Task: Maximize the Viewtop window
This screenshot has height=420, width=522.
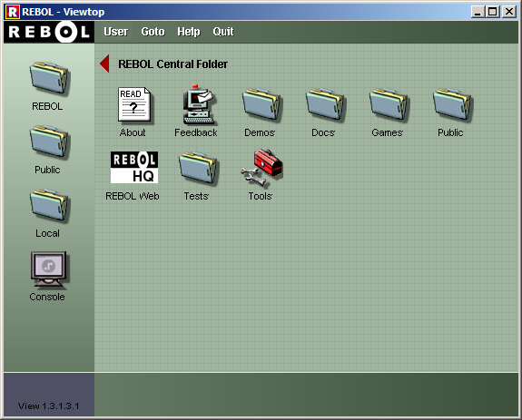Action: tap(492, 12)
